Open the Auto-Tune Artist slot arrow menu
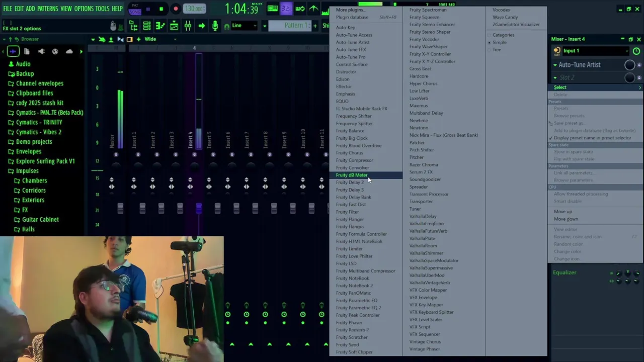The image size is (644, 362). tap(555, 65)
